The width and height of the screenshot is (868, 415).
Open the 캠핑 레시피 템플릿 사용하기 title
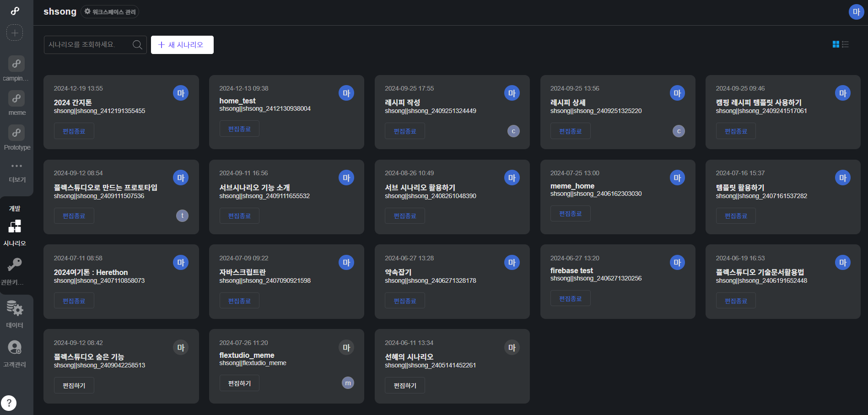coord(759,102)
